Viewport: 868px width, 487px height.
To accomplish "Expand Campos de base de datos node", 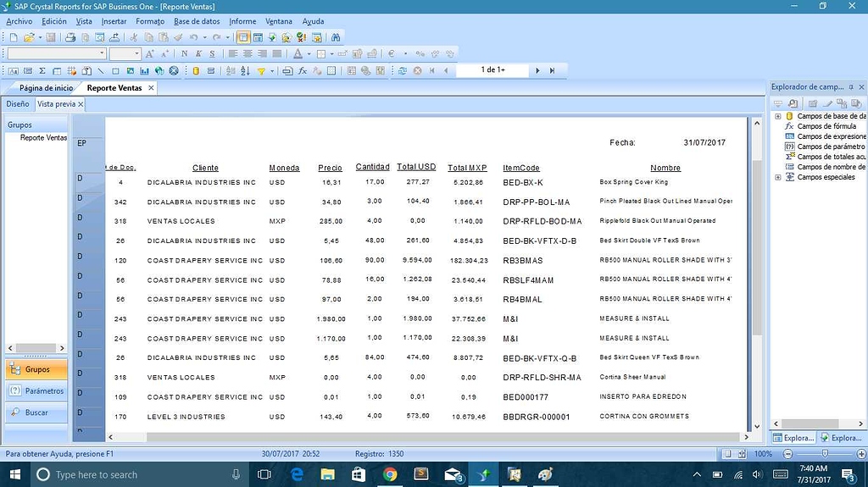I will pyautogui.click(x=778, y=116).
